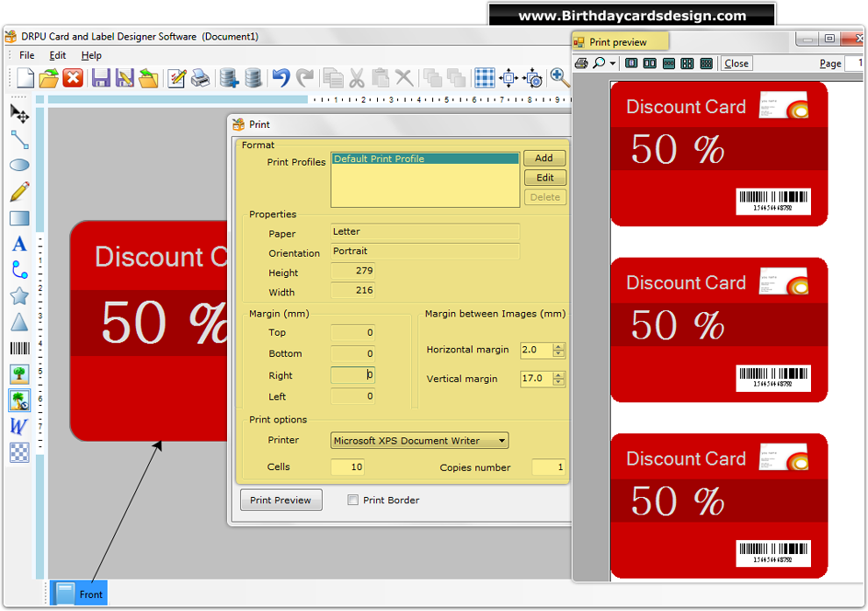This screenshot has width=868, height=611.
Task: Toggle the grid display icon
Action: 484,78
